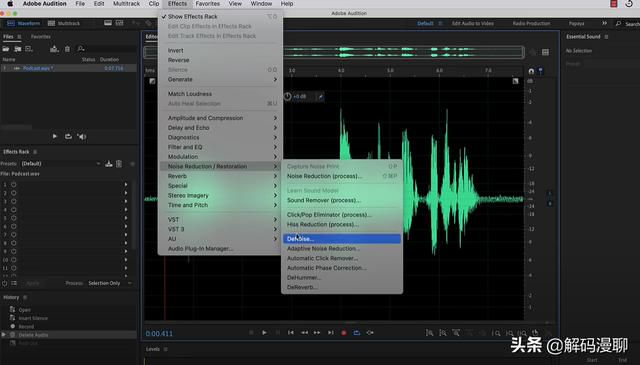Open the Presets (Default) dropdown
The height and width of the screenshot is (365, 640).
pos(60,164)
